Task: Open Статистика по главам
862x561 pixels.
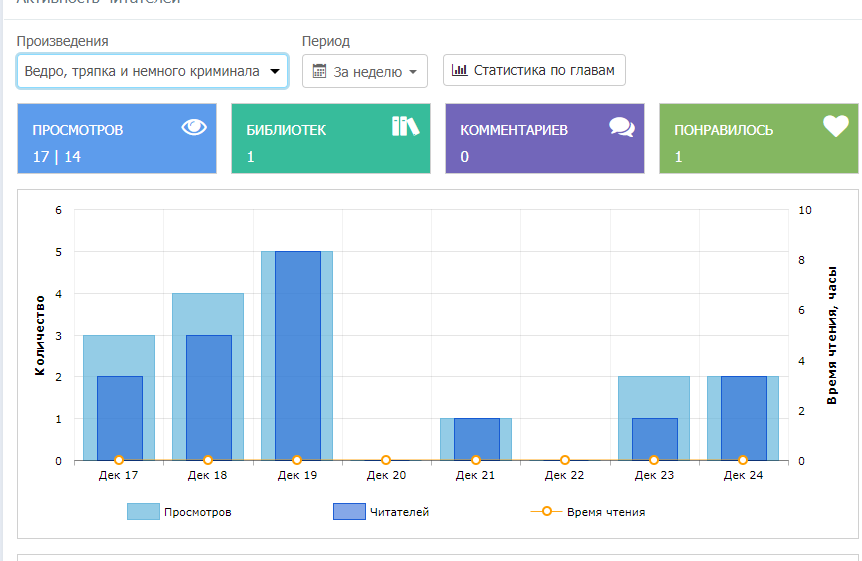Action: tap(534, 71)
